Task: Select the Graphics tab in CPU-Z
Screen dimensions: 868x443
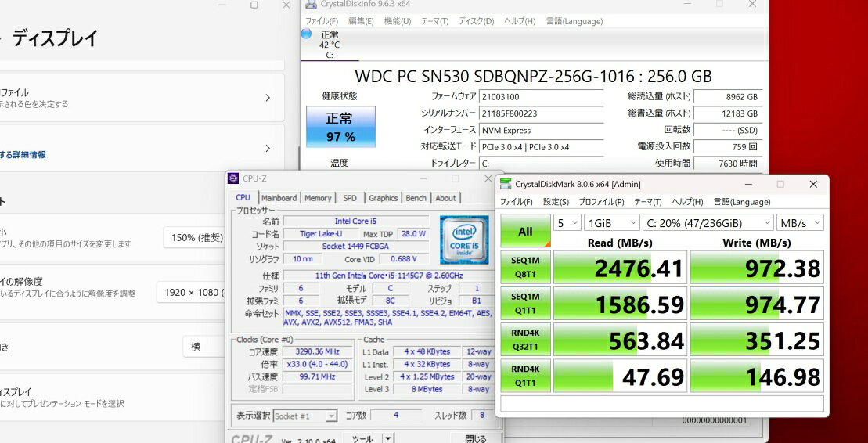Action: (x=383, y=198)
